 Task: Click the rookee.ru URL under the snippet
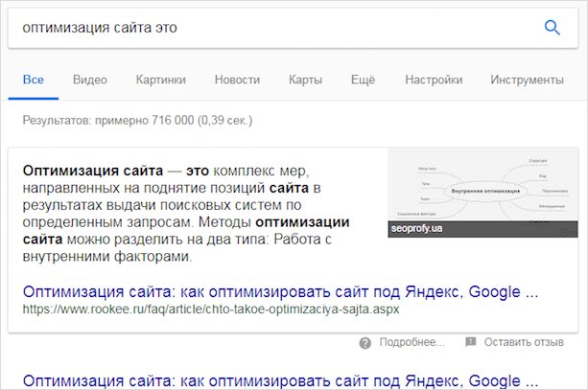pos(211,310)
